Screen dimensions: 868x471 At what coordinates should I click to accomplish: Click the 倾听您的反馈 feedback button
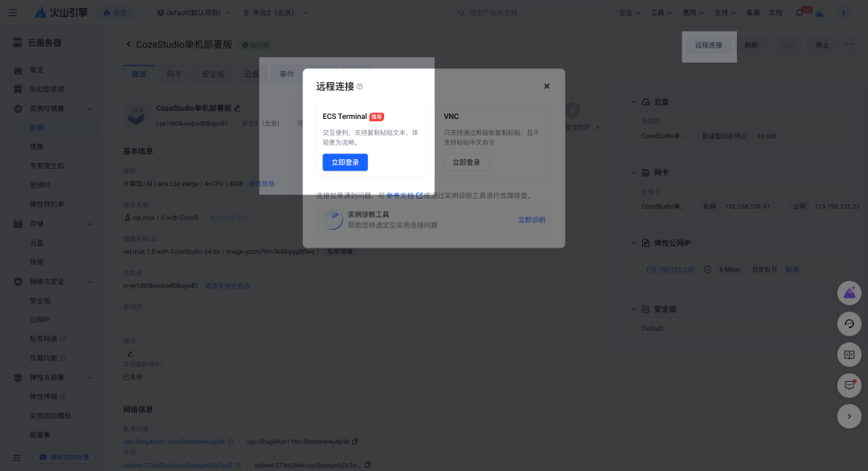pyautogui.click(x=64, y=457)
